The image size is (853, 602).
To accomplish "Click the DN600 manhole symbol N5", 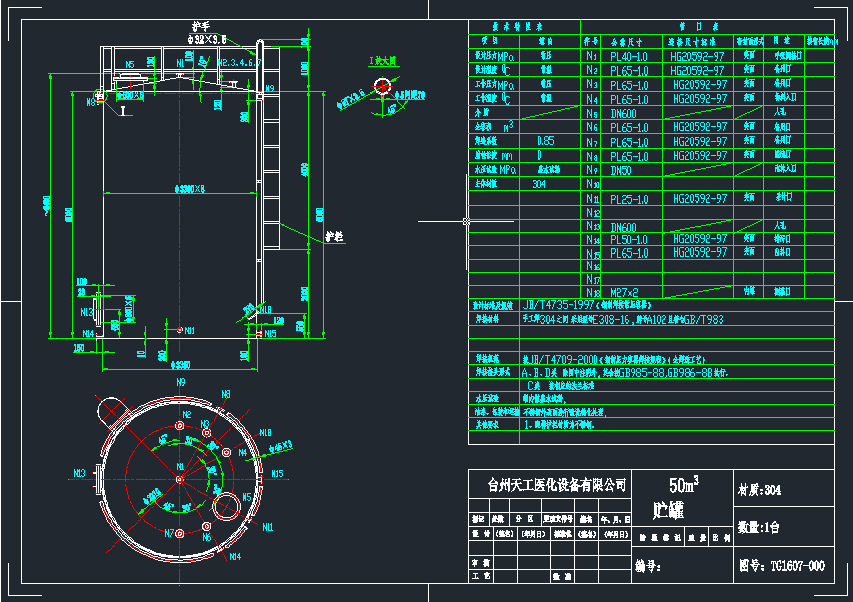I will 226,507.
